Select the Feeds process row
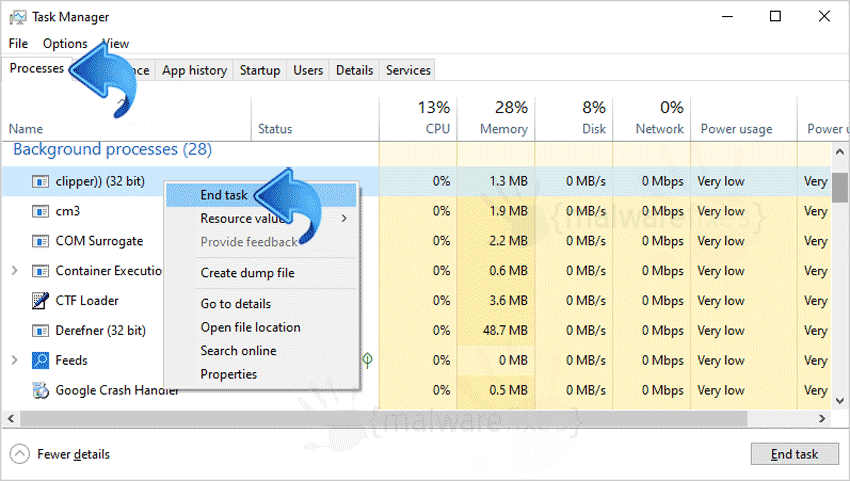This screenshot has height=481, width=850. [x=416, y=360]
